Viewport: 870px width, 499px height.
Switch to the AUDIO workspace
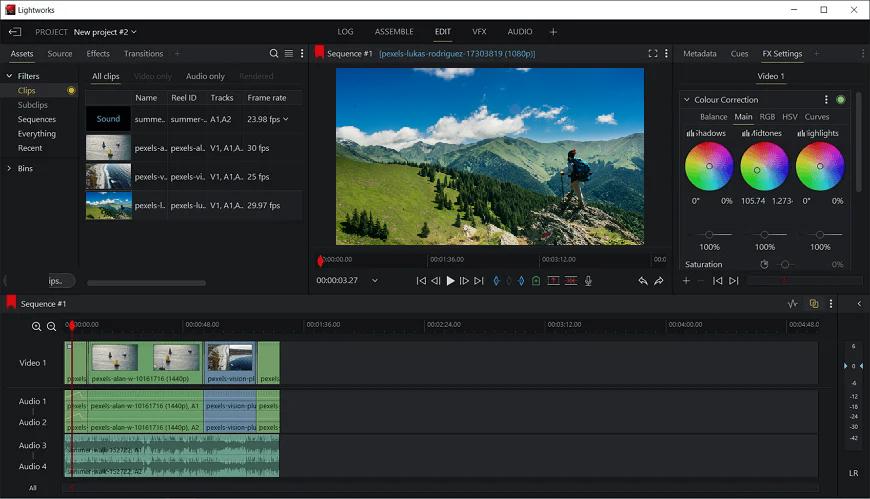(x=520, y=32)
